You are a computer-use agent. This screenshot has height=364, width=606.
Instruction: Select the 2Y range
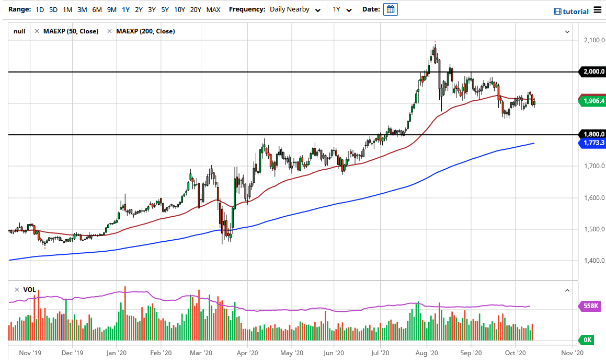pyautogui.click(x=139, y=9)
